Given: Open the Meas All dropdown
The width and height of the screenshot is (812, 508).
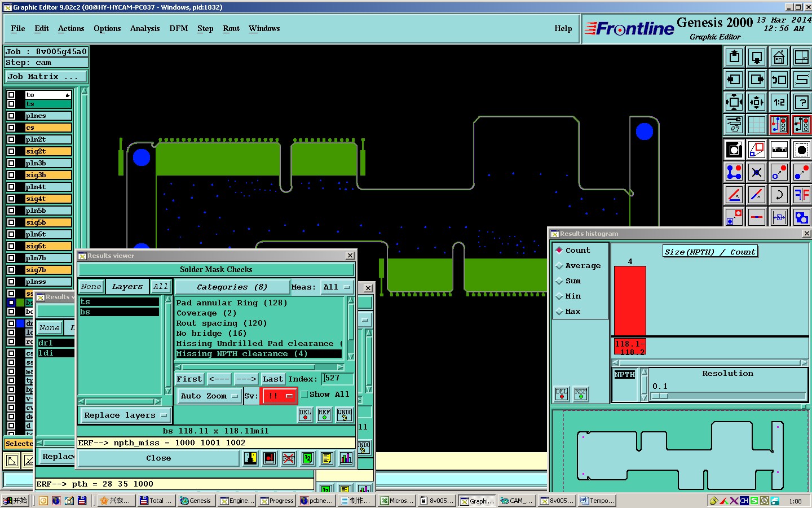Looking at the screenshot, I should (x=337, y=287).
